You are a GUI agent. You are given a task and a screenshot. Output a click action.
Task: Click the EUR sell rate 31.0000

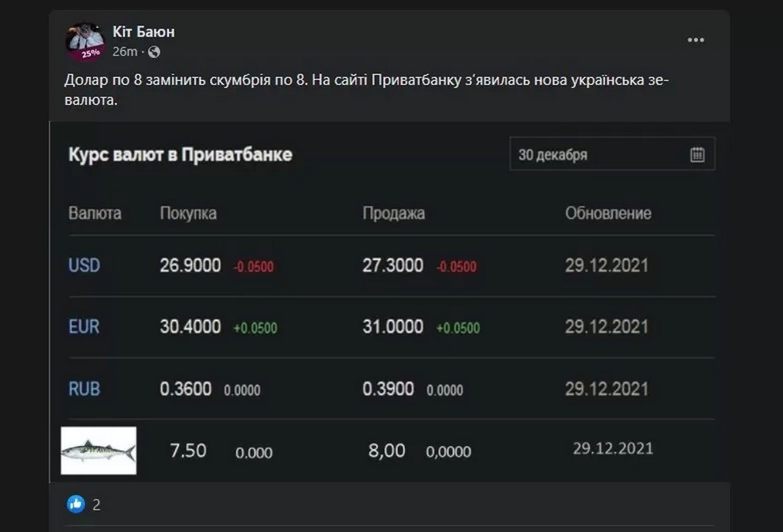pyautogui.click(x=393, y=327)
